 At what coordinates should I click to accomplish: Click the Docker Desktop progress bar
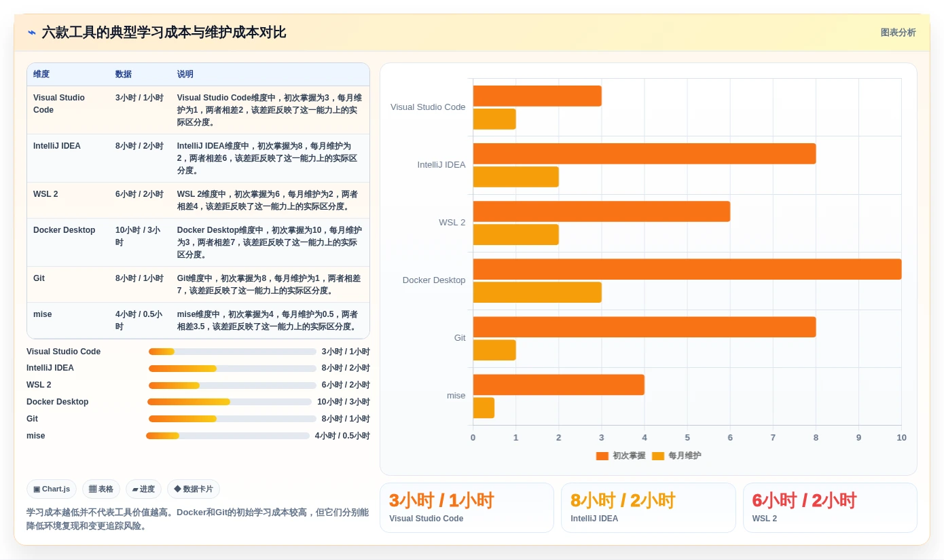(x=230, y=402)
